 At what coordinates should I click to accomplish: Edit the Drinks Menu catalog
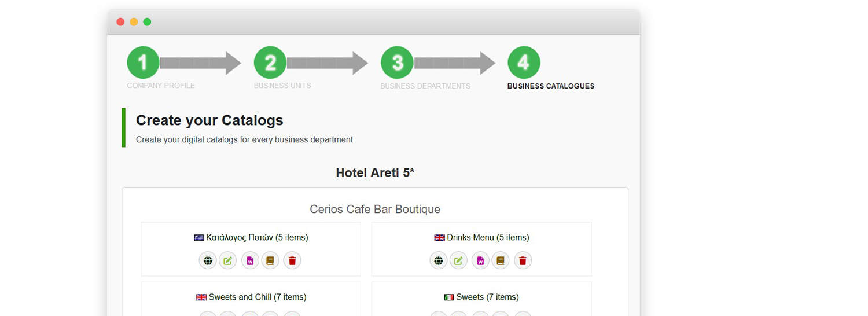tap(459, 260)
